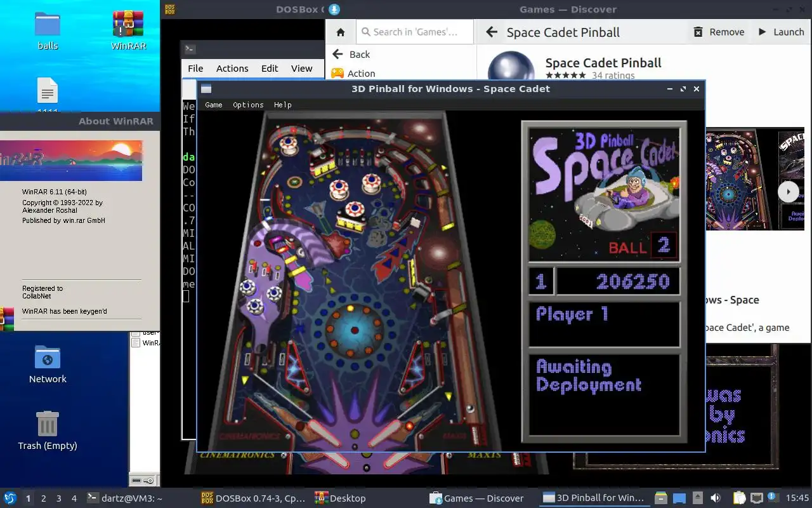Click the Space Cadet logo panel in the game
Image resolution: width=812 pixels, height=508 pixels.
[x=604, y=194]
